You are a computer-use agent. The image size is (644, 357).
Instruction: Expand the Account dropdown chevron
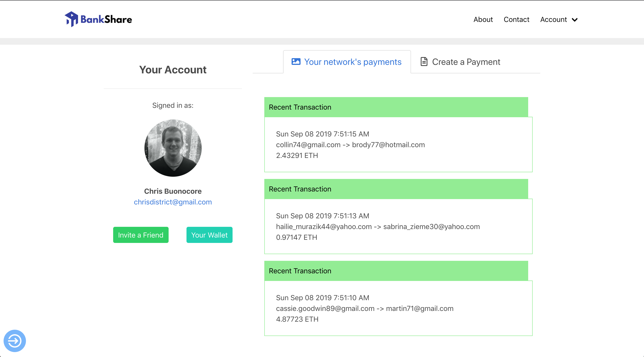coord(575,20)
